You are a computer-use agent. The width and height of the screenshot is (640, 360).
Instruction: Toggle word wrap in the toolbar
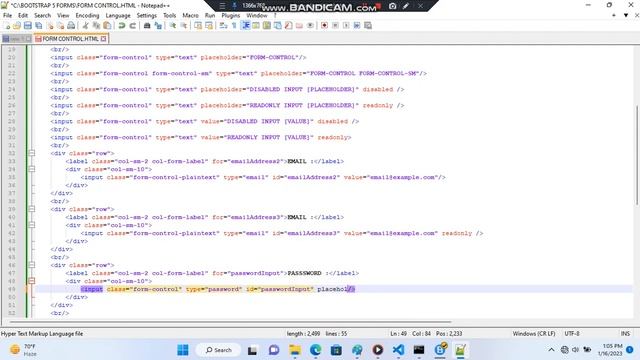click(x=223, y=25)
